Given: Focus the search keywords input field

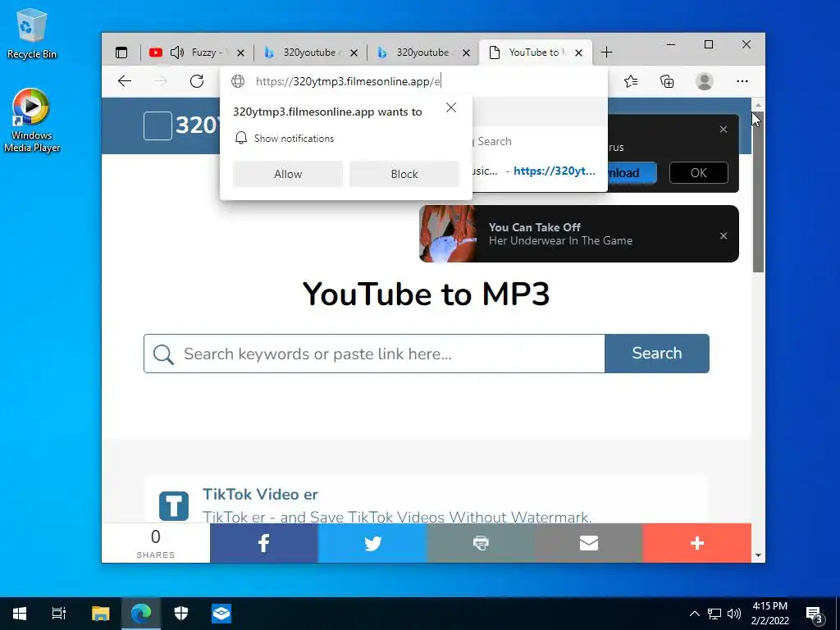Looking at the screenshot, I should pos(374,354).
